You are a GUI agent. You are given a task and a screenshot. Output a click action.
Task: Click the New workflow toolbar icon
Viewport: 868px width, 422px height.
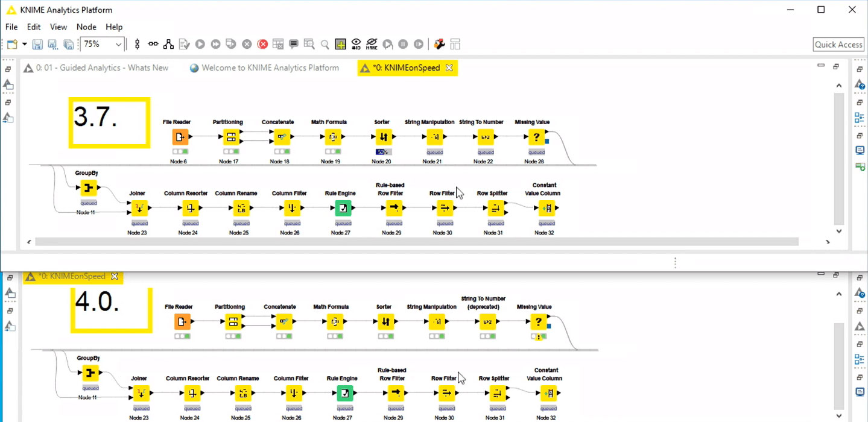pyautogui.click(x=12, y=44)
